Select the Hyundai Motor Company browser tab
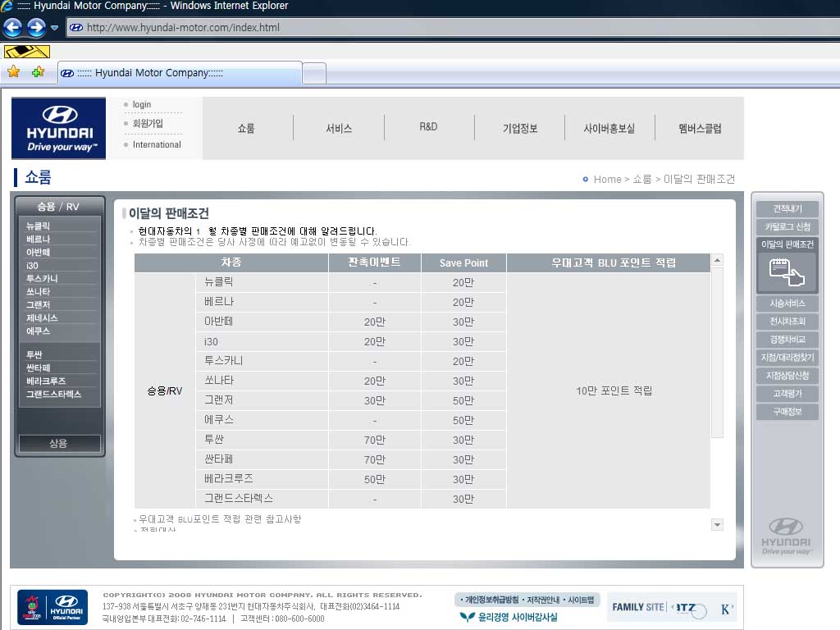The image size is (840, 630). (179, 73)
